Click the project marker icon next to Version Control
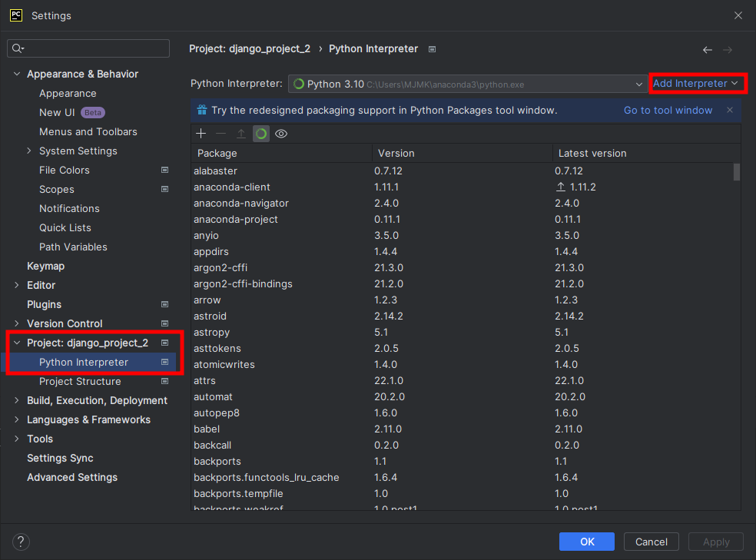The height and width of the screenshot is (560, 756). click(165, 324)
